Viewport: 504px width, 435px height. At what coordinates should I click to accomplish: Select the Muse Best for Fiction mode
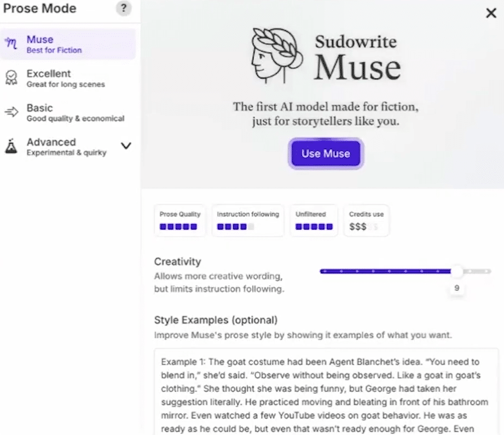coord(68,44)
